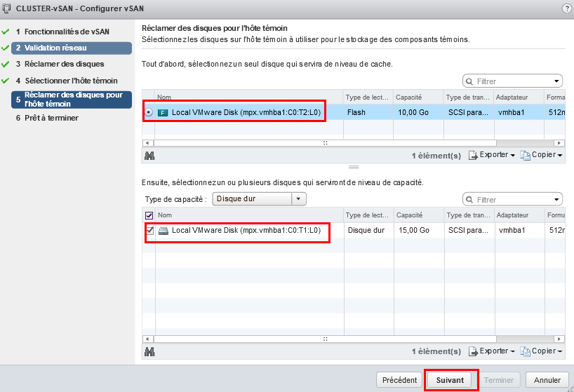Image resolution: width=574 pixels, height=392 pixels.
Task: Sort capacity table by Adaptateur column
Action: (x=519, y=215)
